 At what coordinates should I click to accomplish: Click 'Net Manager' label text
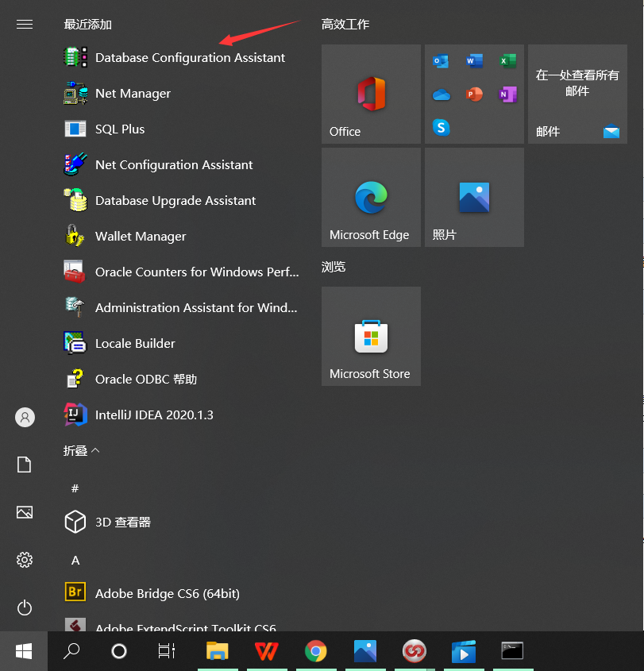133,93
